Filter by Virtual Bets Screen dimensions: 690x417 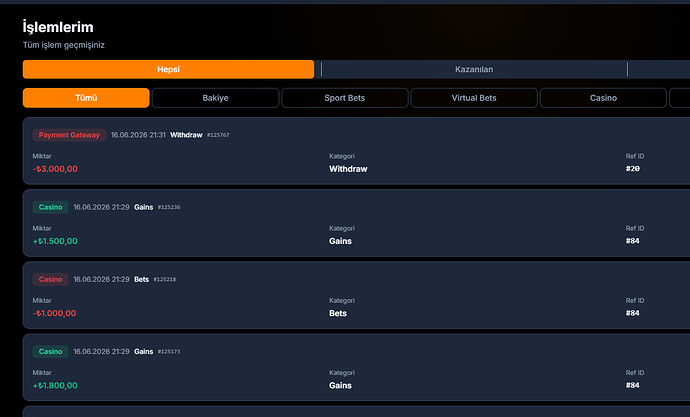[x=474, y=98]
